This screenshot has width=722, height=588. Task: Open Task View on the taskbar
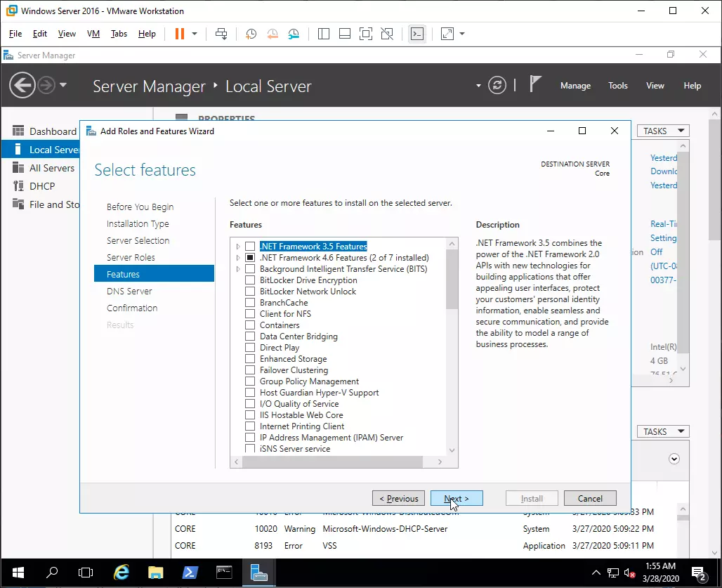click(x=86, y=573)
